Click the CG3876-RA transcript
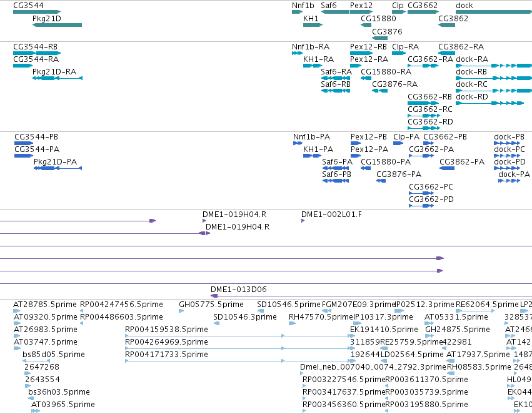This screenshot has width=532, height=414. [379, 91]
